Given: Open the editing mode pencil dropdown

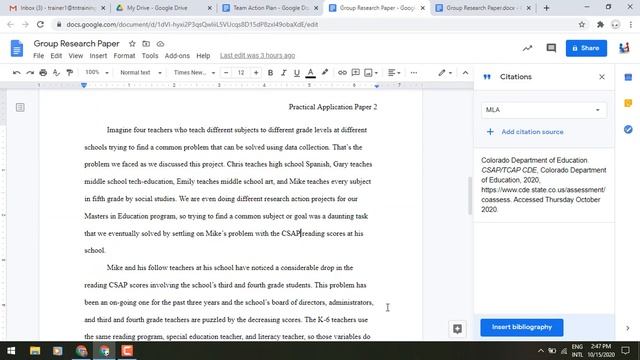Looking at the screenshot, I should [x=445, y=73].
